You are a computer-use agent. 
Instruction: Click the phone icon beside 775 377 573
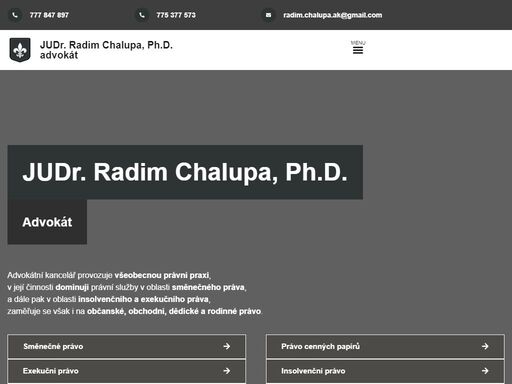tap(142, 15)
